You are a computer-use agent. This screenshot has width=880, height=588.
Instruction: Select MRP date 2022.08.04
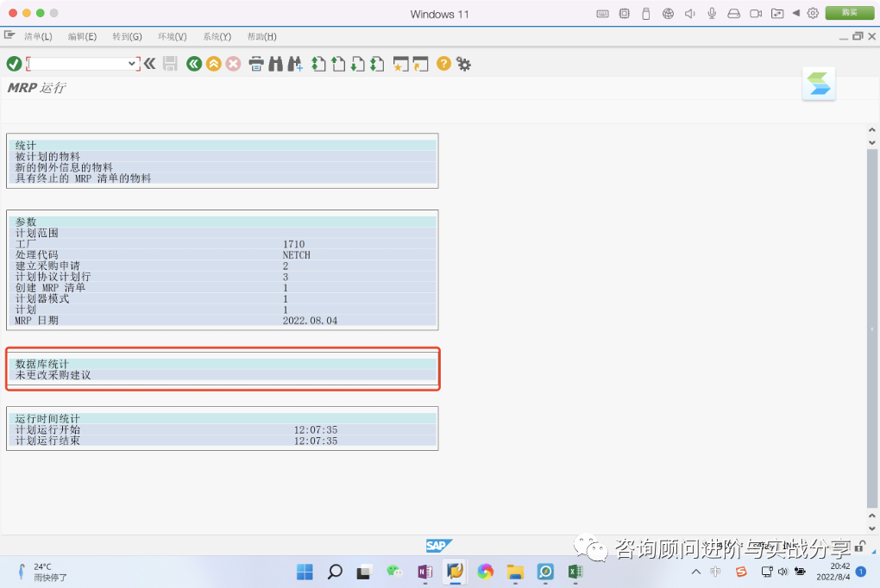point(310,321)
